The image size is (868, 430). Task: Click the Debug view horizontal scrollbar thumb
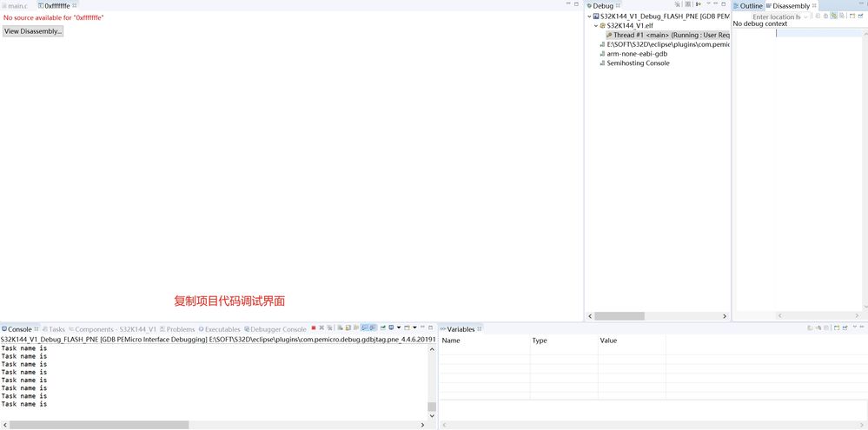pyautogui.click(x=620, y=316)
